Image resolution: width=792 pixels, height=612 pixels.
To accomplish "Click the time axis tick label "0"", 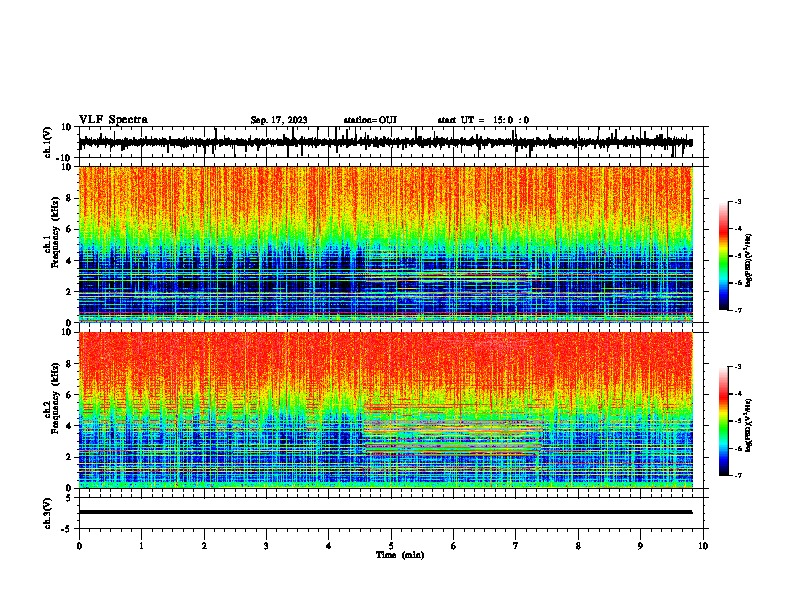I will click(x=79, y=546).
